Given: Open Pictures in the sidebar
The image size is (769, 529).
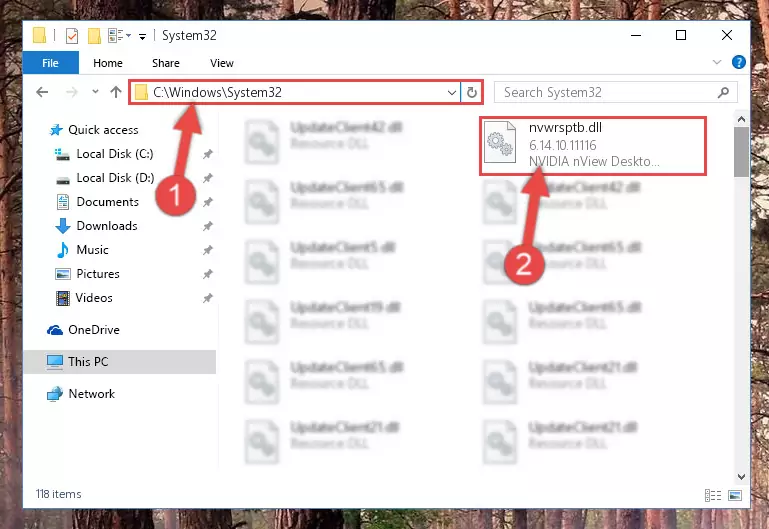Looking at the screenshot, I should (x=98, y=274).
